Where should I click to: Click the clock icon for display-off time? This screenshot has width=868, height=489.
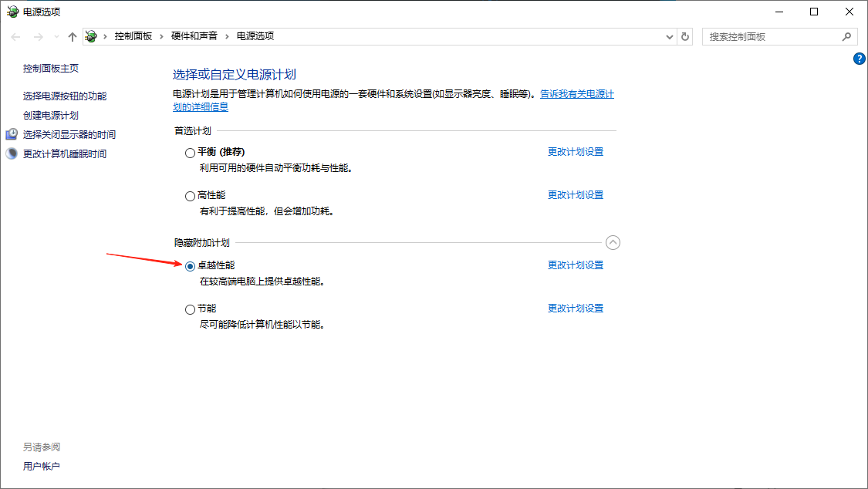pos(12,134)
